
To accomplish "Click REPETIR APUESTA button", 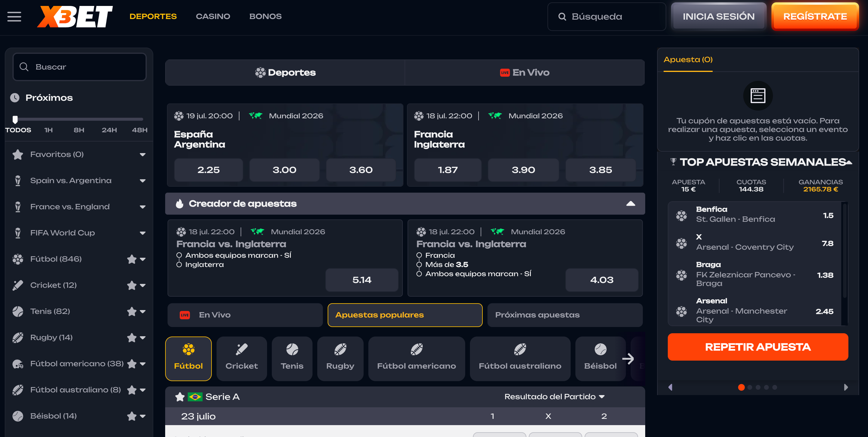I will coord(758,347).
